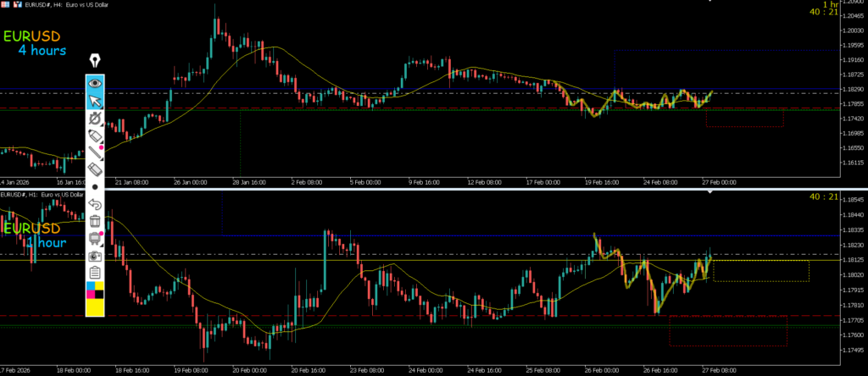The image size is (868, 376).
Task: Click the pen nib icon above the toolbar
Action: pyautogui.click(x=95, y=62)
